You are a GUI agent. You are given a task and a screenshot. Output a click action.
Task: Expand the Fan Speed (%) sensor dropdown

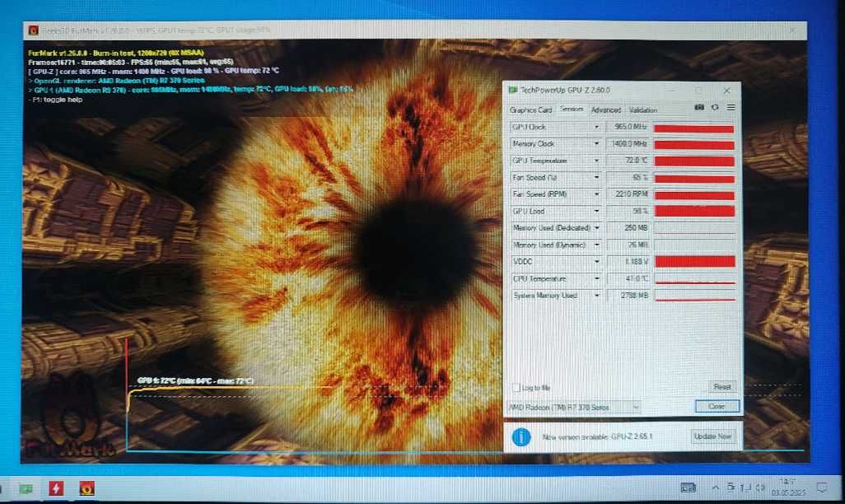click(x=596, y=177)
